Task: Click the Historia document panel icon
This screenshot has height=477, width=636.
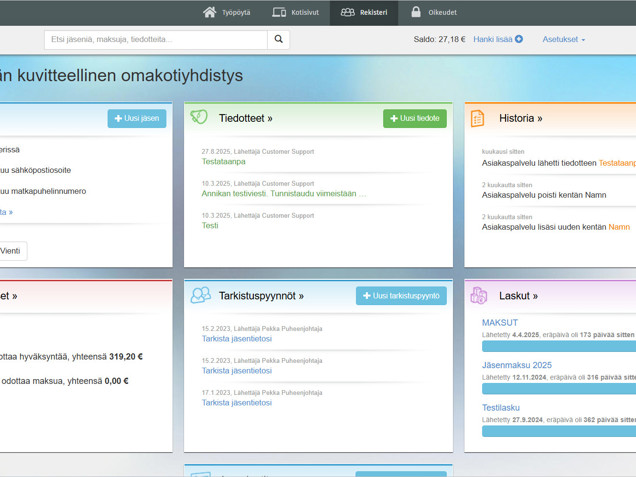Action: 478,118
